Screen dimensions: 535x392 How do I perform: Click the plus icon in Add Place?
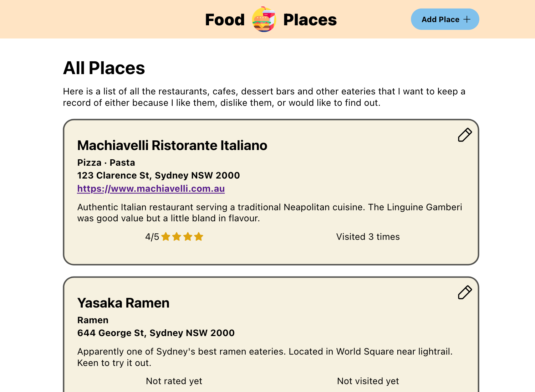[467, 20]
